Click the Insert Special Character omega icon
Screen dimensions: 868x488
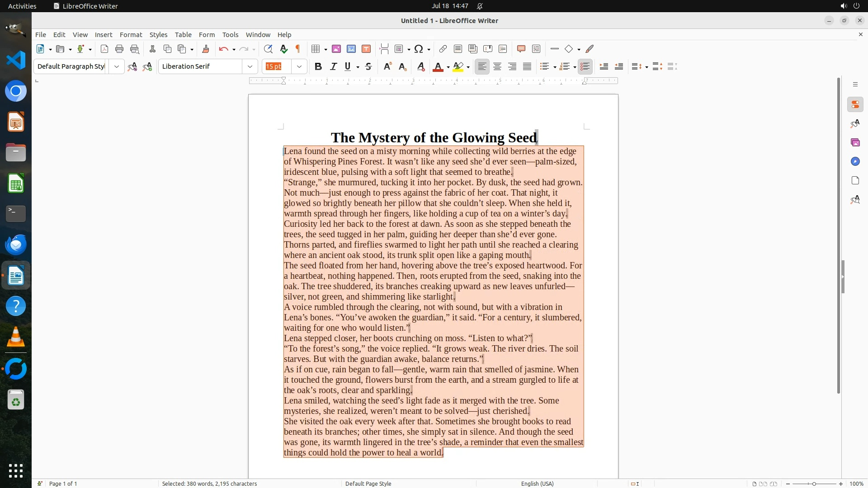[419, 49]
